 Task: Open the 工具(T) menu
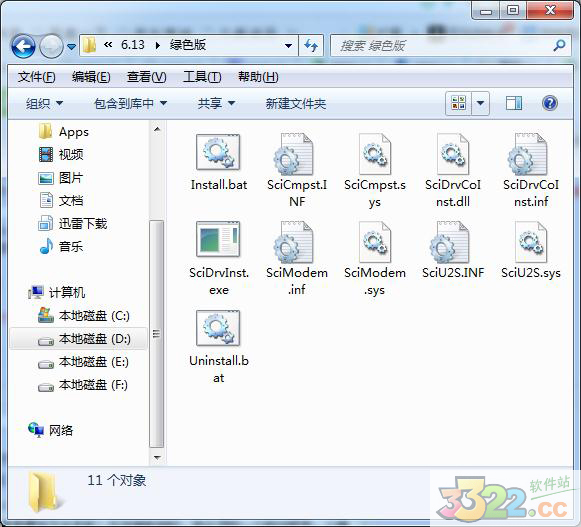pyautogui.click(x=202, y=77)
